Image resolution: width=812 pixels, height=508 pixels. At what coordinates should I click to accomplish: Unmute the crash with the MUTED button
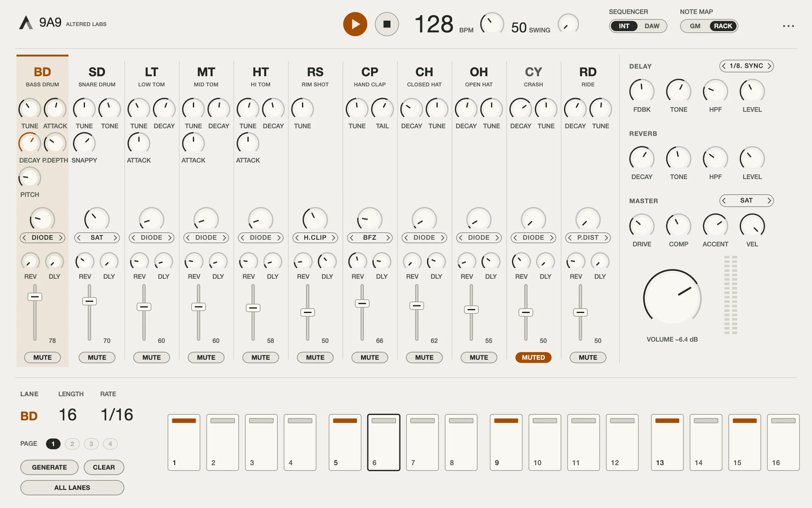pos(533,357)
